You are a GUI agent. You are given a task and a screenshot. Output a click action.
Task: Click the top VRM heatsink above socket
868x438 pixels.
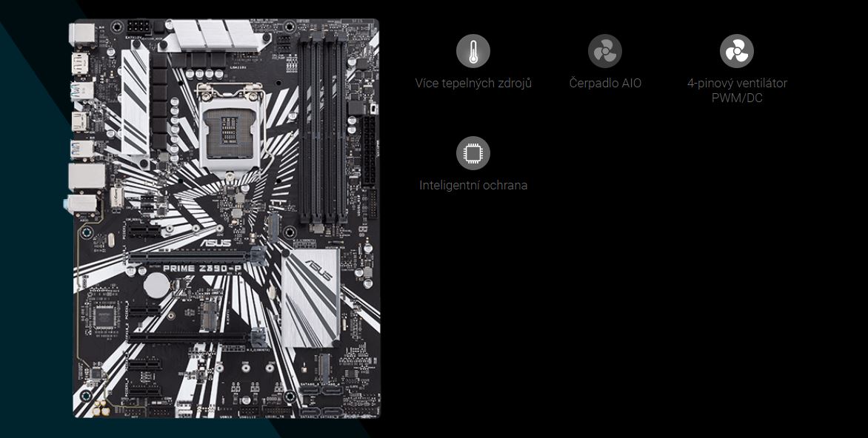point(212,34)
